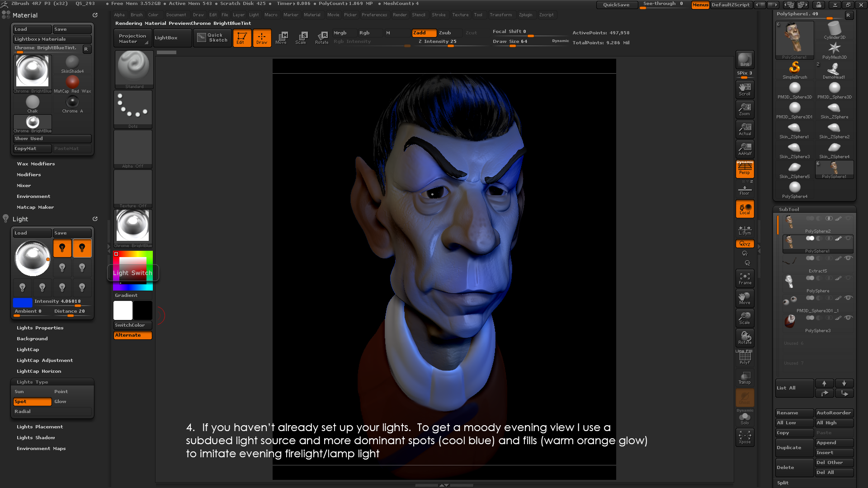Open the Render menu
This screenshot has height=488, width=868.
[x=400, y=15]
